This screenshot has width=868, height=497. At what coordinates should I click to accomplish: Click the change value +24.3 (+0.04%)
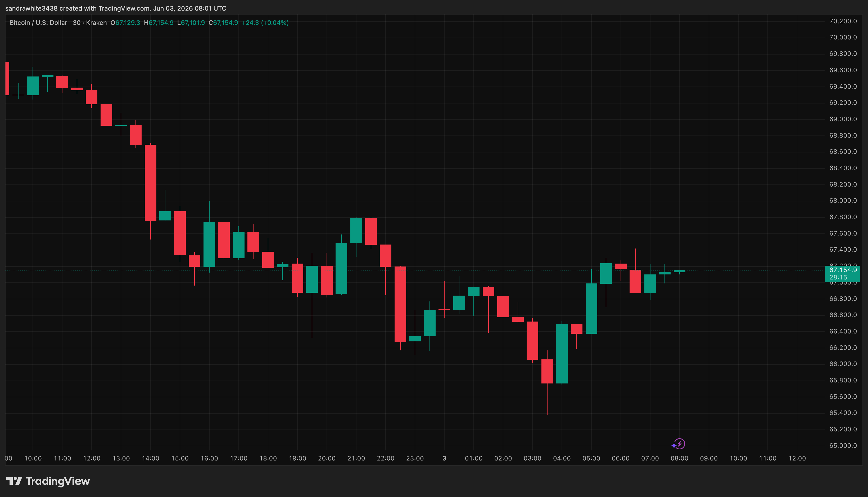(x=265, y=23)
